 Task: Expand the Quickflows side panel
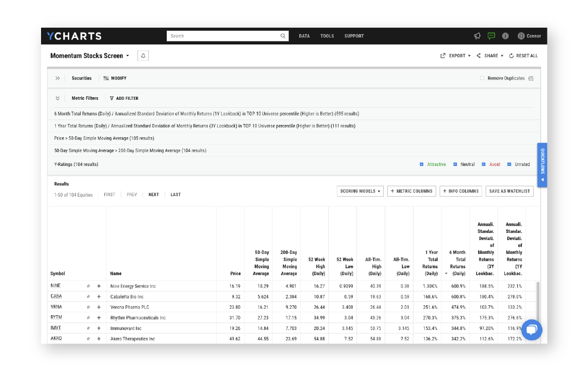(542, 165)
